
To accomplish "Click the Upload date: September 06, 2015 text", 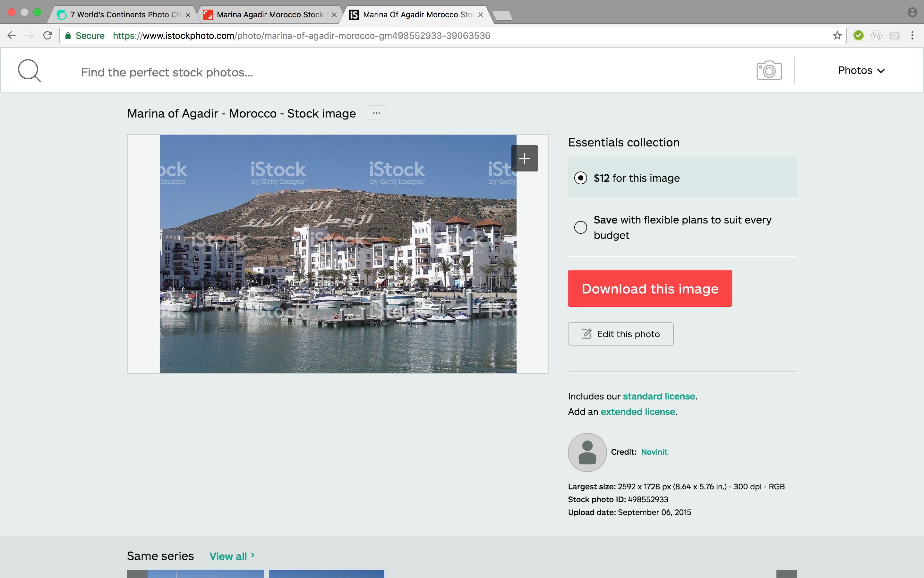I will pyautogui.click(x=629, y=512).
